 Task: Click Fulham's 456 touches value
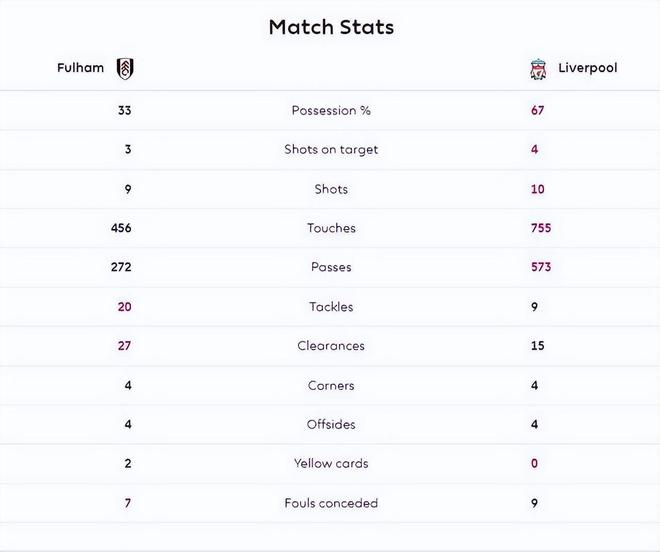tap(121, 228)
